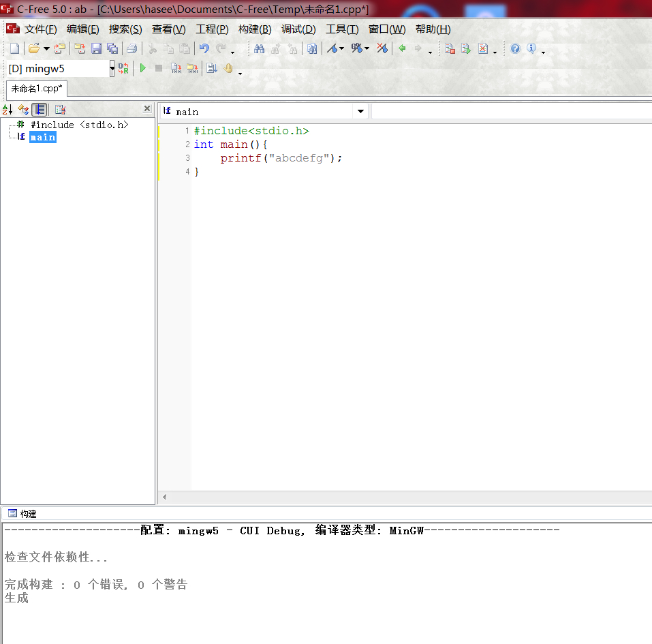Open dropdown beside Go to bookmark
The image size is (652, 644).
[367, 48]
